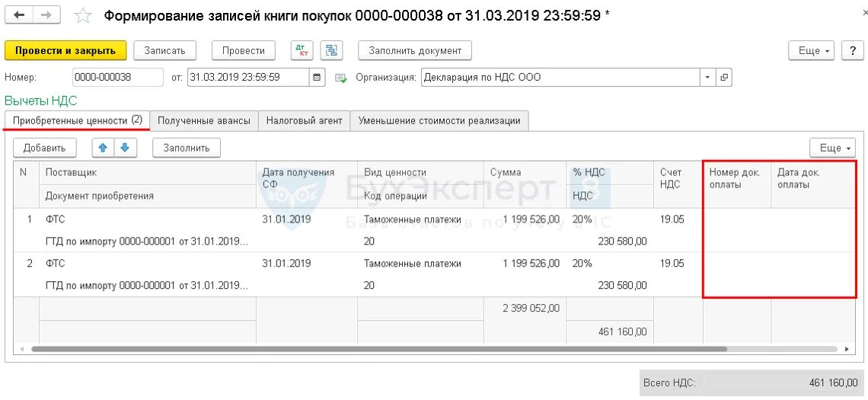The image size is (868, 400).
Task: Click Дата док. оплаты column header
Action: [813, 184]
